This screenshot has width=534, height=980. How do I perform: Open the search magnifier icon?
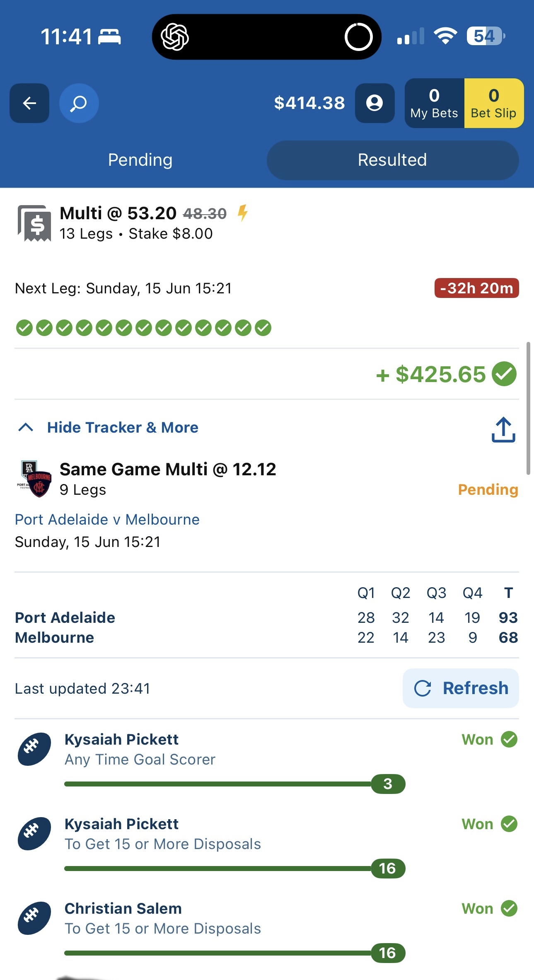point(79,103)
